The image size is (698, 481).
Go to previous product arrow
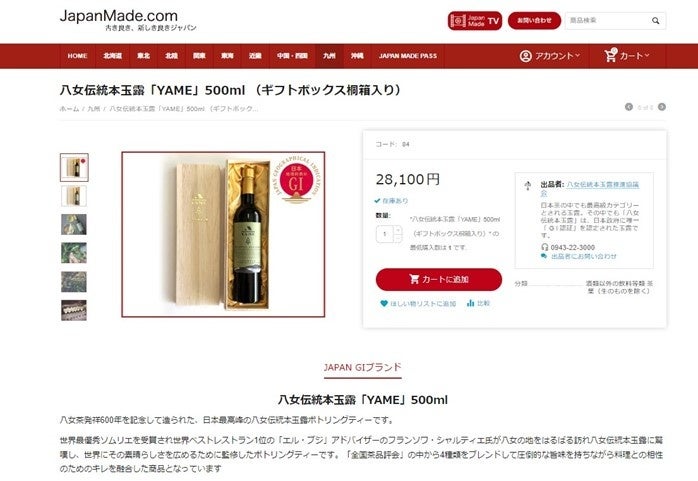(x=629, y=107)
